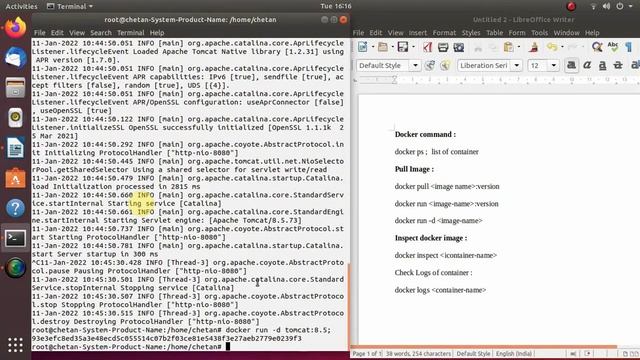The width and height of the screenshot is (640, 360).
Task: Open Writer's Insert menu
Action: point(418,33)
